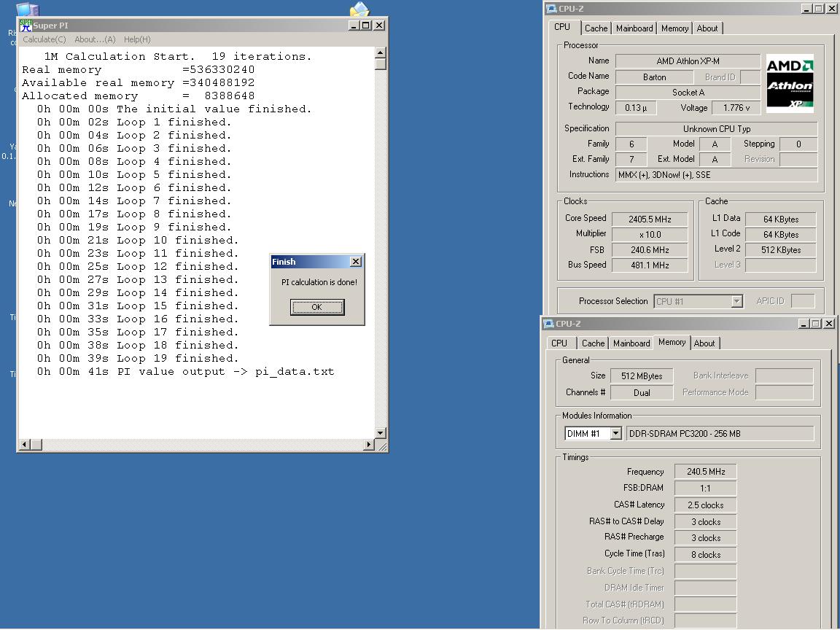Open the desktop icon at top left corner
Image resolution: width=840 pixels, height=630 pixels.
pyautogui.click(x=27, y=9)
